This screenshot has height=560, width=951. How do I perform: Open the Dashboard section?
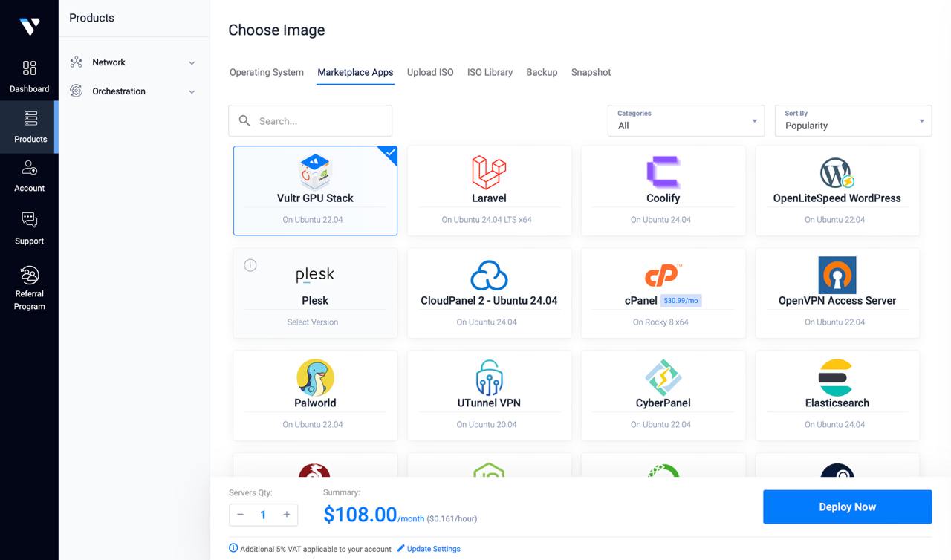click(29, 77)
